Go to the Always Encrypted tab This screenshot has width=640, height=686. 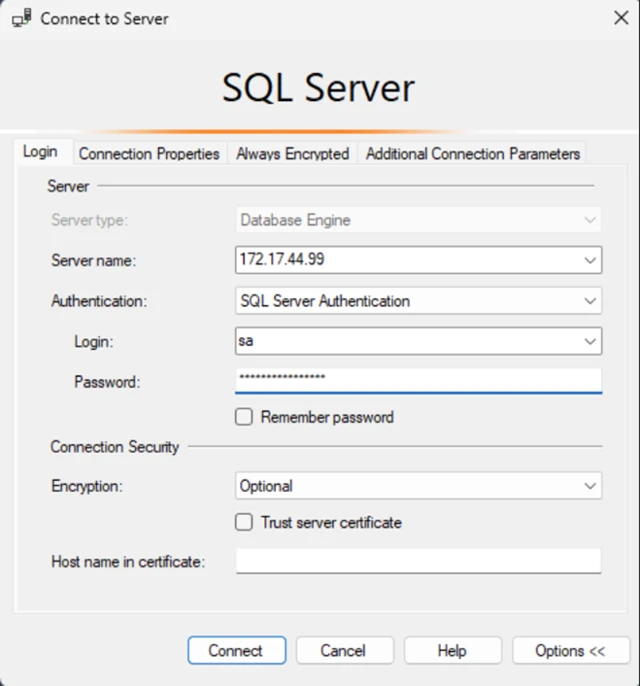tap(292, 154)
